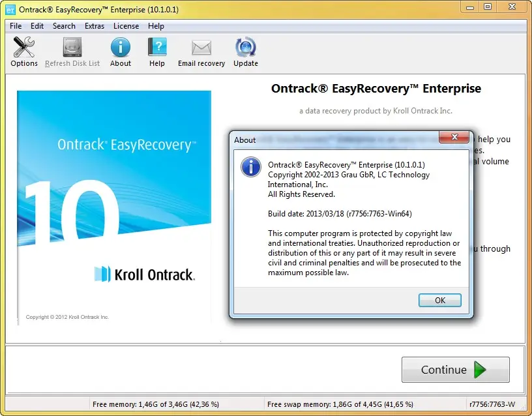Open the File menu
The image size is (532, 416).
pos(16,26)
